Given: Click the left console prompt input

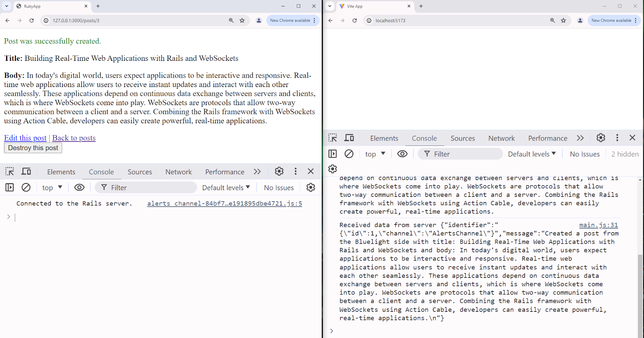Looking at the screenshot, I should [161, 217].
